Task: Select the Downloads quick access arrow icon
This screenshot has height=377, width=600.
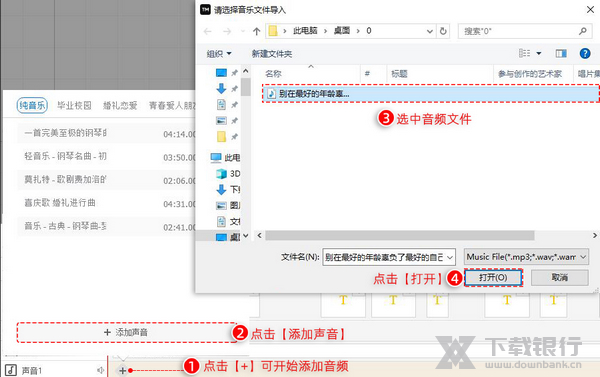Action: (x=221, y=88)
